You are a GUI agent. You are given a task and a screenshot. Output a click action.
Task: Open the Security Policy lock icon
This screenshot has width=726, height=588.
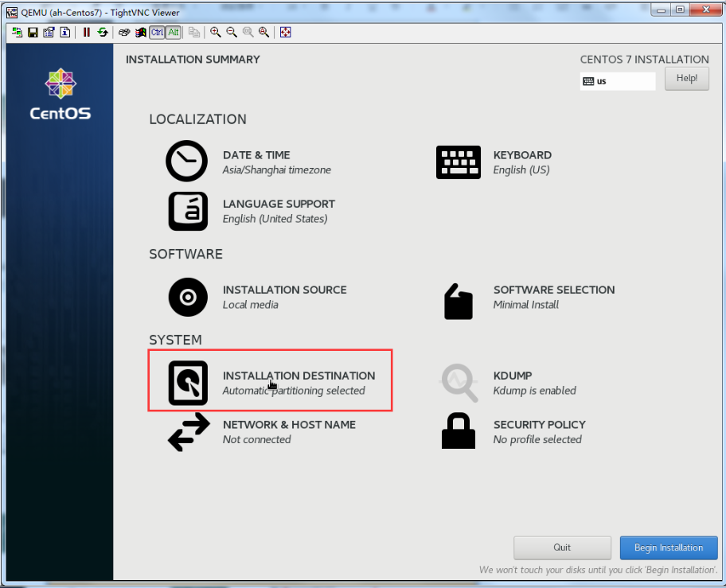459,432
